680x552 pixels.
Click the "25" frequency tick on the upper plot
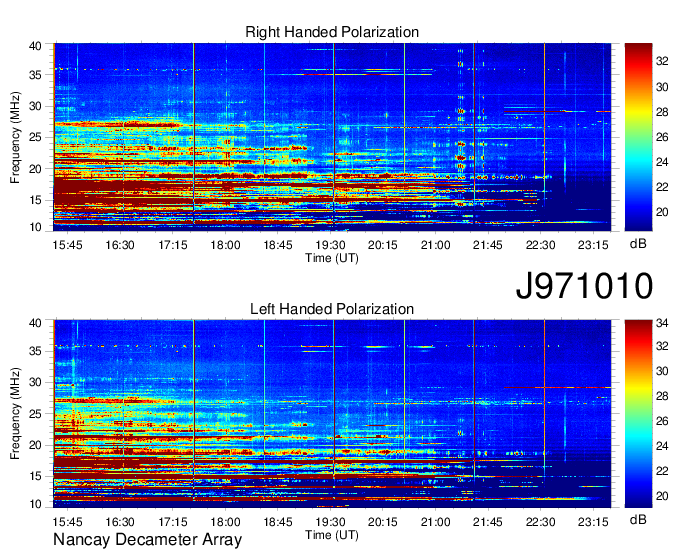[35, 137]
